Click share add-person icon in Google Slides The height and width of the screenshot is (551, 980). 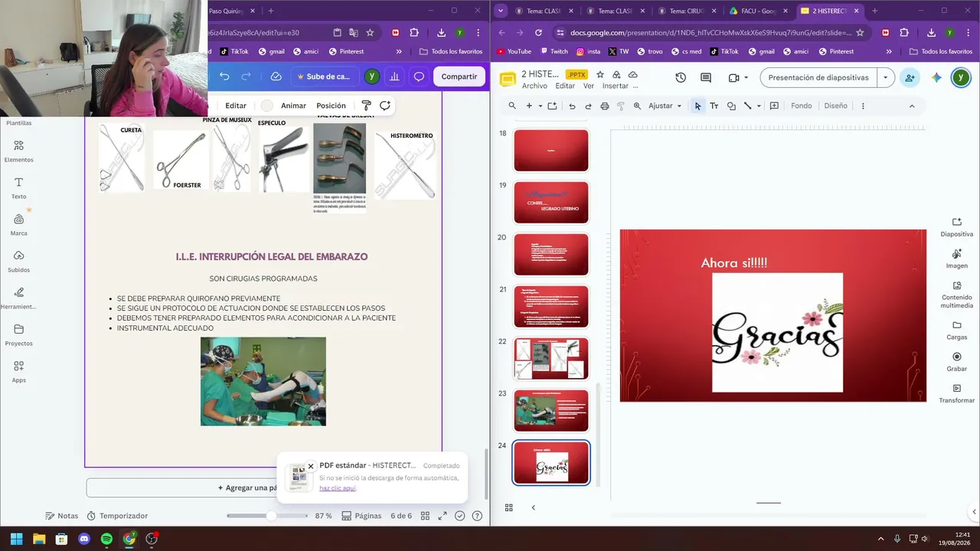click(x=910, y=77)
